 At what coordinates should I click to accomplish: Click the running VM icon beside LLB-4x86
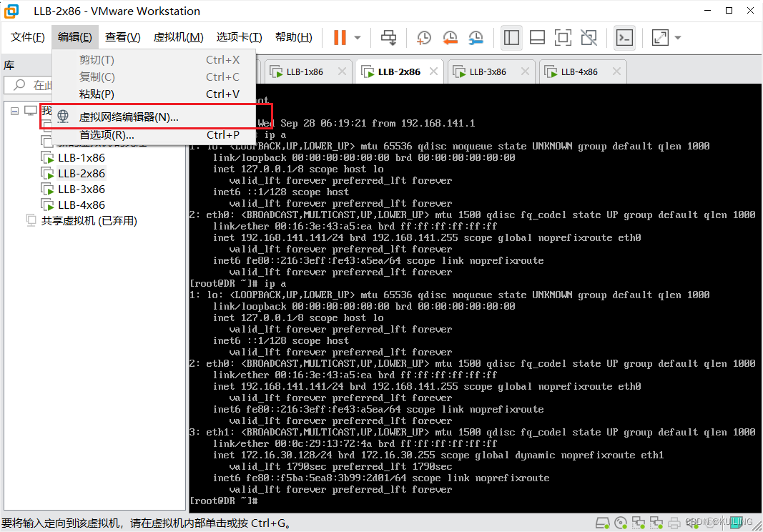pyautogui.click(x=48, y=205)
